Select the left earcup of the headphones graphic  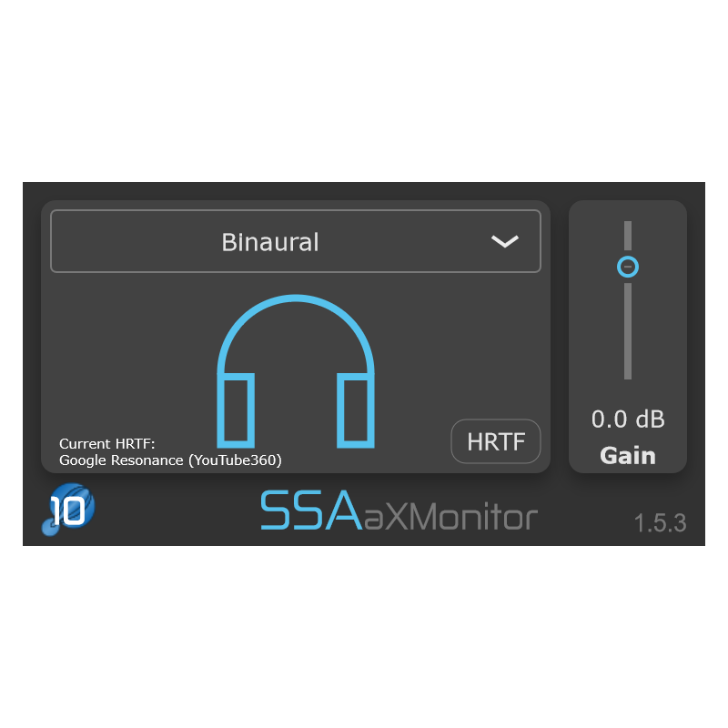237,409
